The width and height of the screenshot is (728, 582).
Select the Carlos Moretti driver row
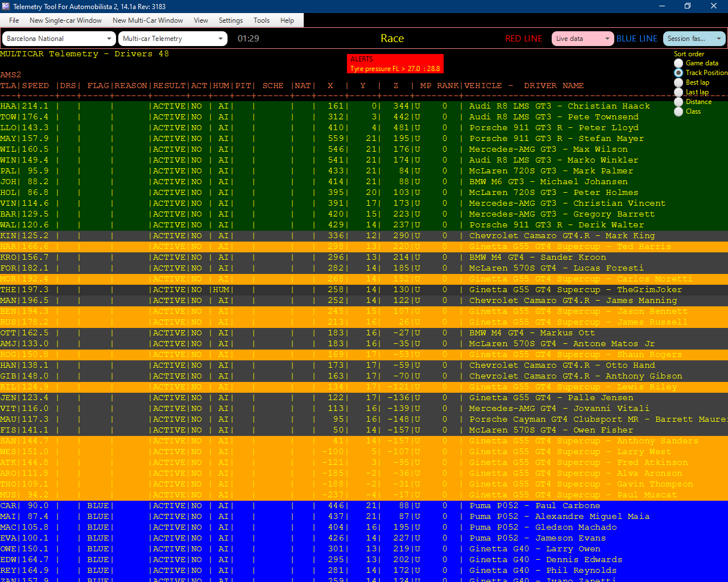(x=364, y=279)
